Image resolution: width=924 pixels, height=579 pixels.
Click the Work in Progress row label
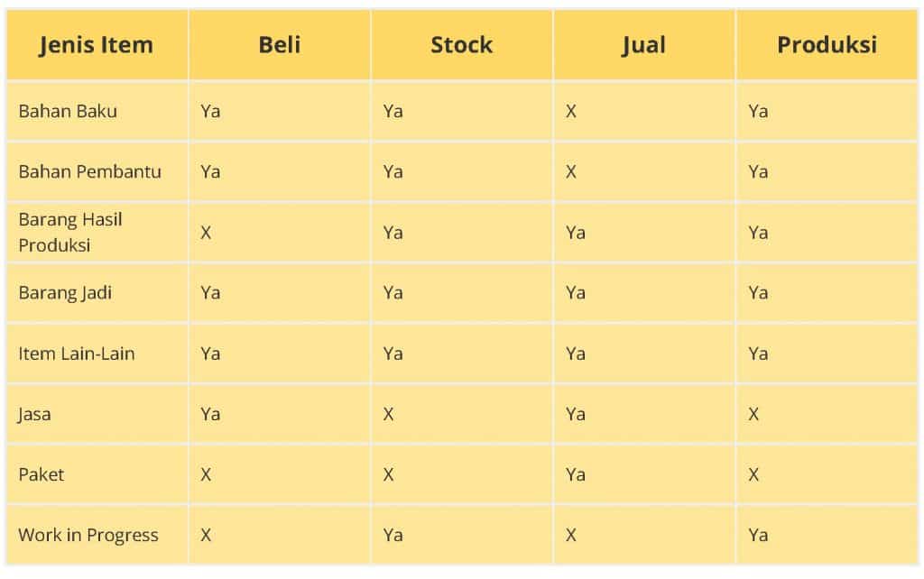click(88, 536)
